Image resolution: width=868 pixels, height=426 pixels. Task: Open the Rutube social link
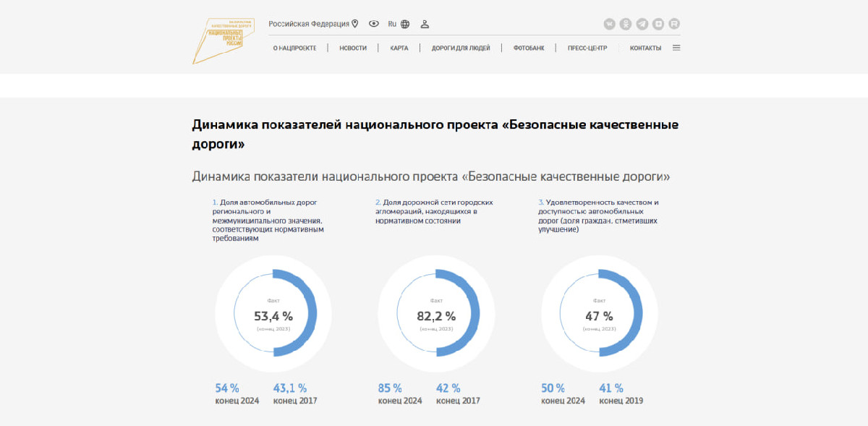[x=674, y=24]
